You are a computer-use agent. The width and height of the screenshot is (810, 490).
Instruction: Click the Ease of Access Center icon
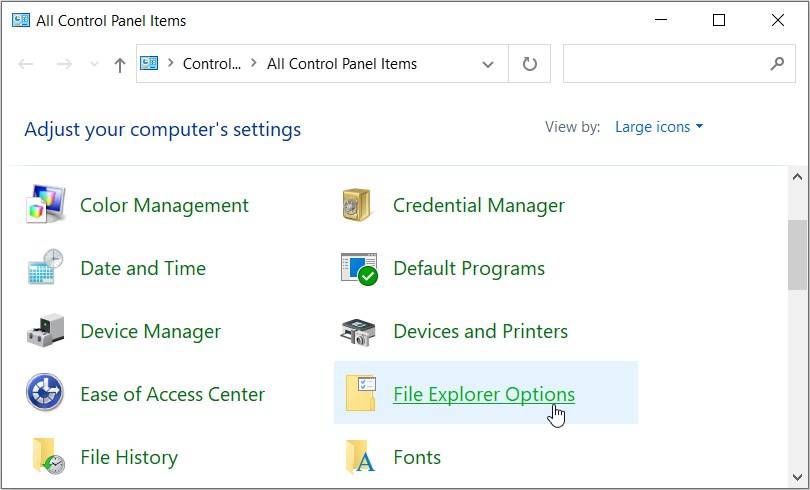click(45, 394)
